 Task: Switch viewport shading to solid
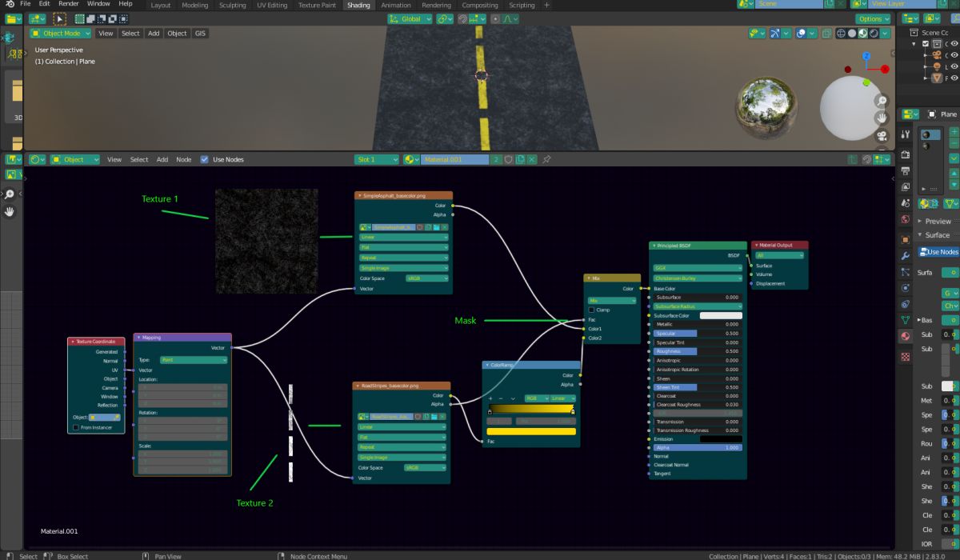[852, 34]
